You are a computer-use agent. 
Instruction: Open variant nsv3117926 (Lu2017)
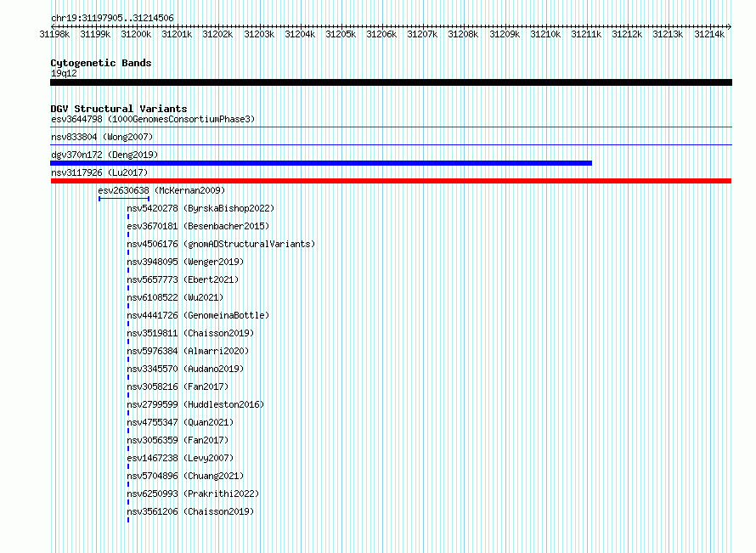pos(99,172)
